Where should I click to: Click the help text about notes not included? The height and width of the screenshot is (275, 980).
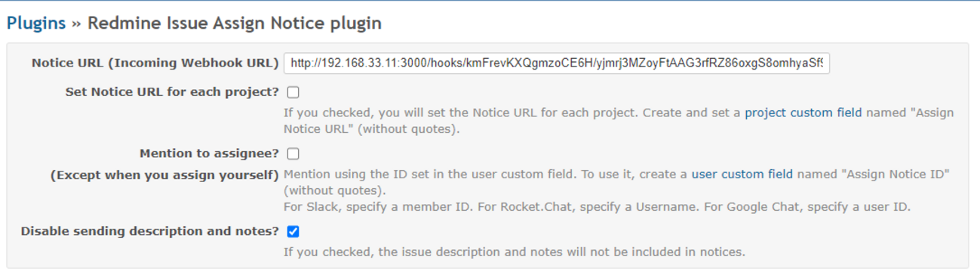[x=515, y=252]
